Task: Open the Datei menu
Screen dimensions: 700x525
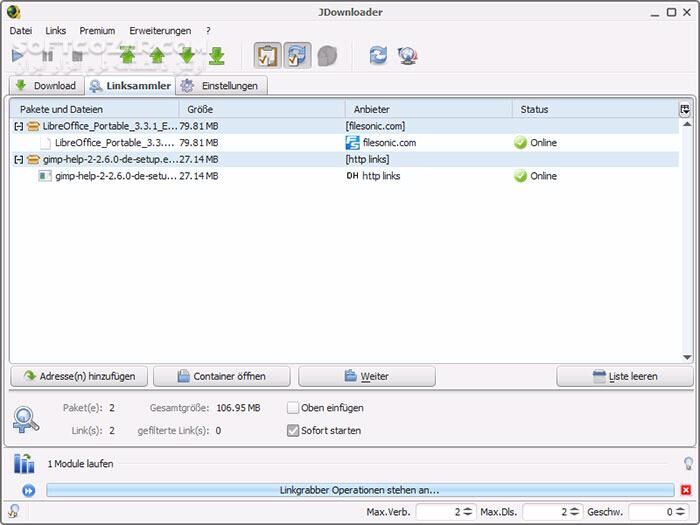Action: pyautogui.click(x=21, y=31)
